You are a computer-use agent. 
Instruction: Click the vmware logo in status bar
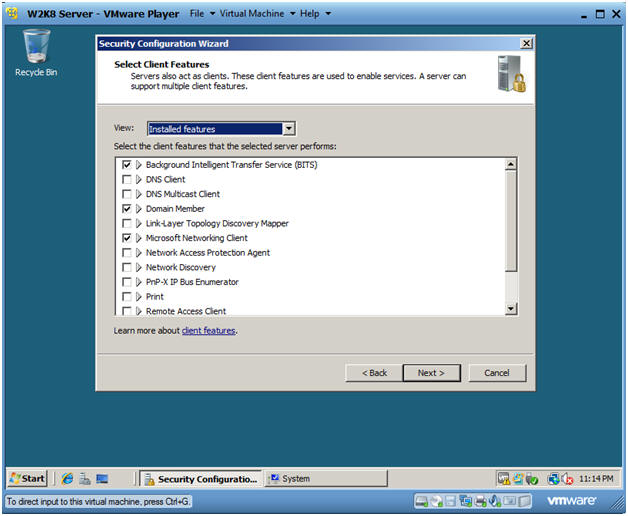click(x=572, y=500)
